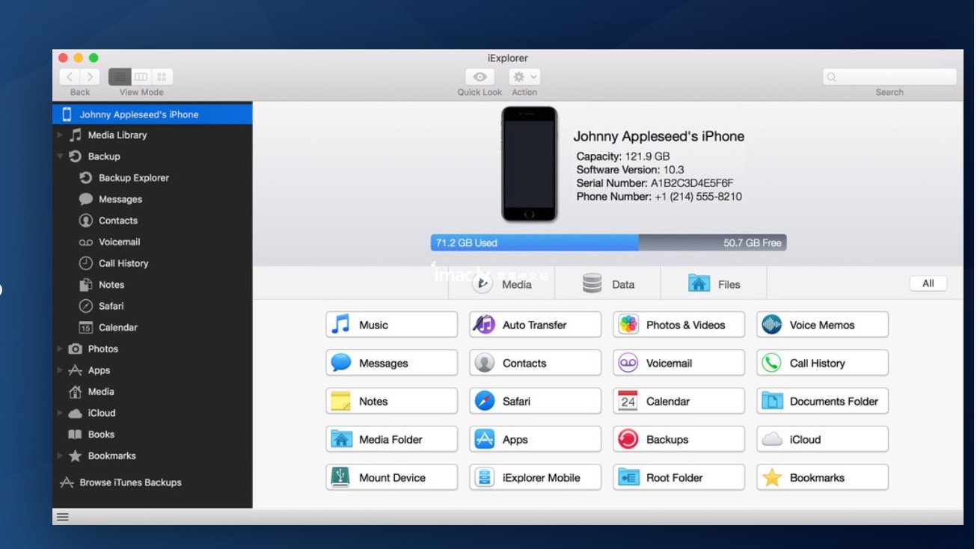Image resolution: width=980 pixels, height=549 pixels.
Task: Select Johnny Appleseed's iPhone in sidebar
Action: tap(153, 114)
